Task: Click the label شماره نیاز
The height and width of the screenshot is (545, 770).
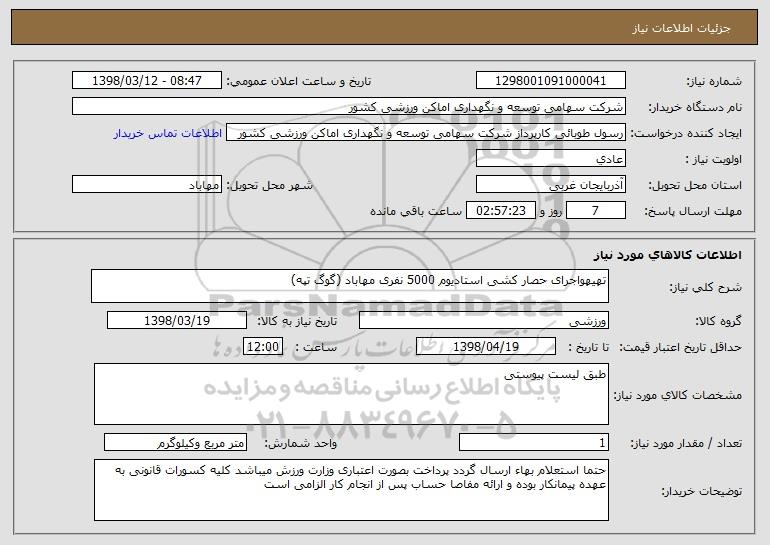Action: click(x=714, y=82)
